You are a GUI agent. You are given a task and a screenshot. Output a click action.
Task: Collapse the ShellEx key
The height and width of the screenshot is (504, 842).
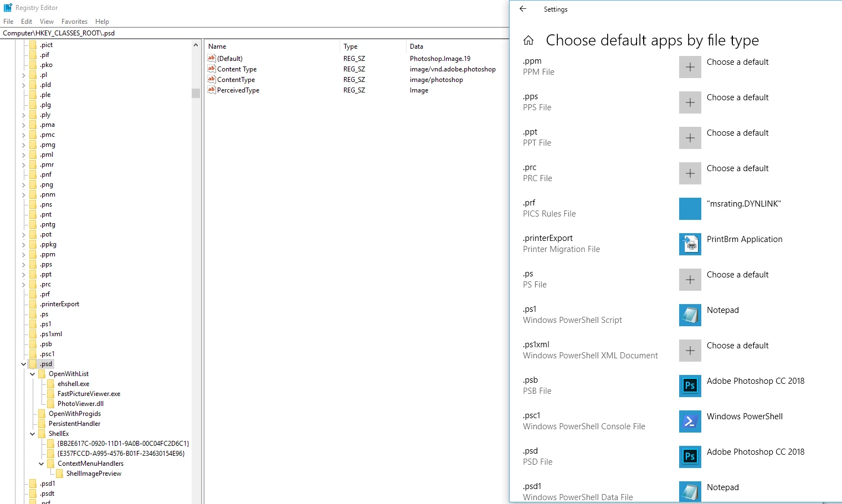[33, 434]
